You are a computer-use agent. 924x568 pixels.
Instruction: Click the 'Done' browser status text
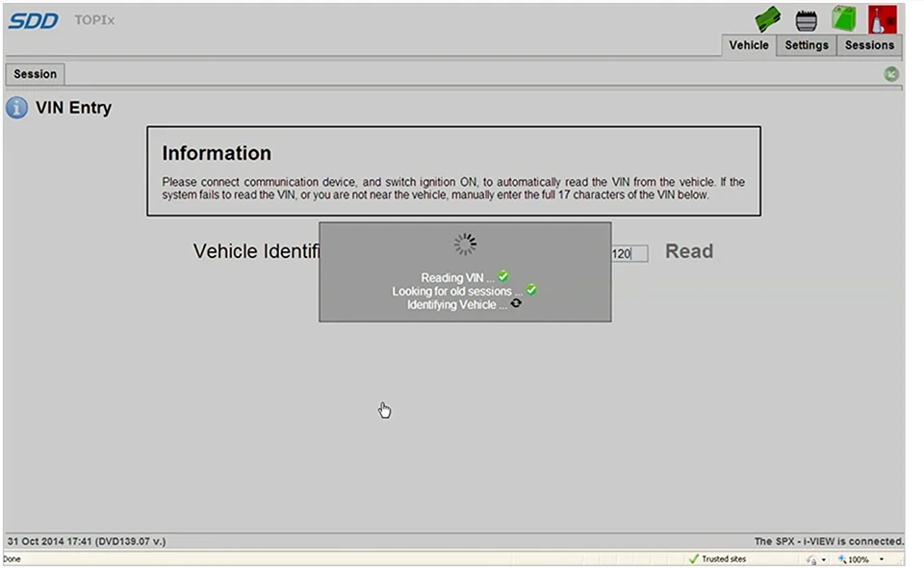(12, 559)
